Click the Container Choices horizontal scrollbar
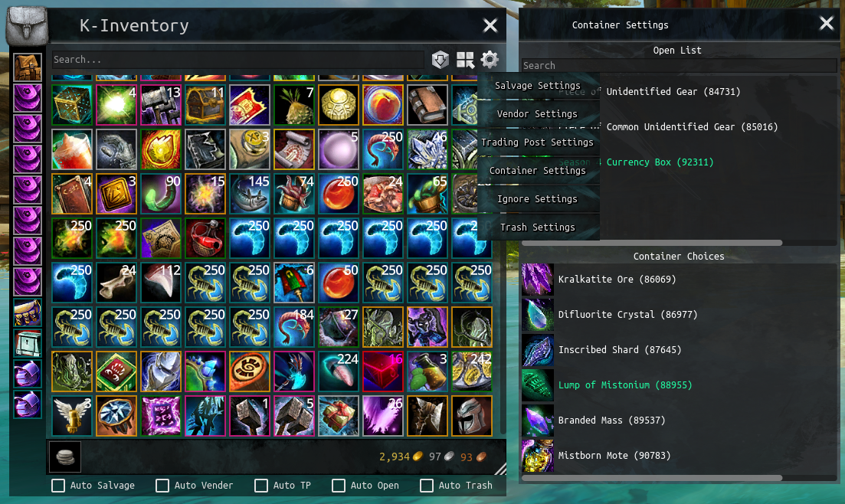845x504 pixels. coord(652,478)
